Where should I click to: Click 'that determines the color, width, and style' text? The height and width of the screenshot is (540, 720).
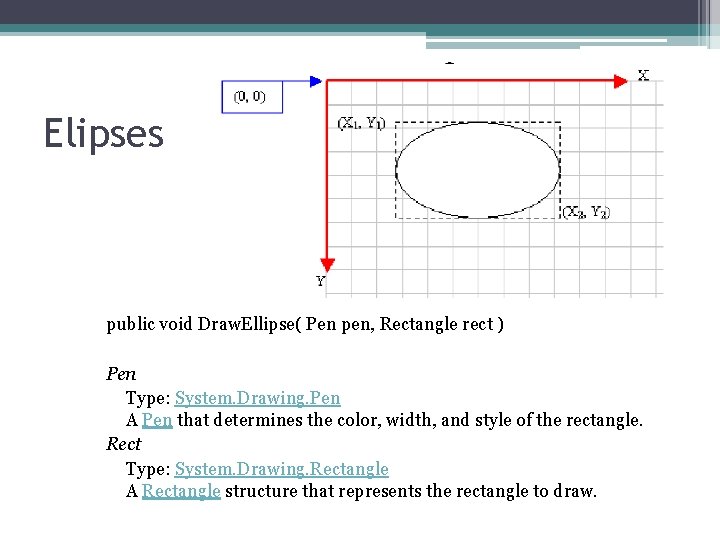click(x=345, y=420)
